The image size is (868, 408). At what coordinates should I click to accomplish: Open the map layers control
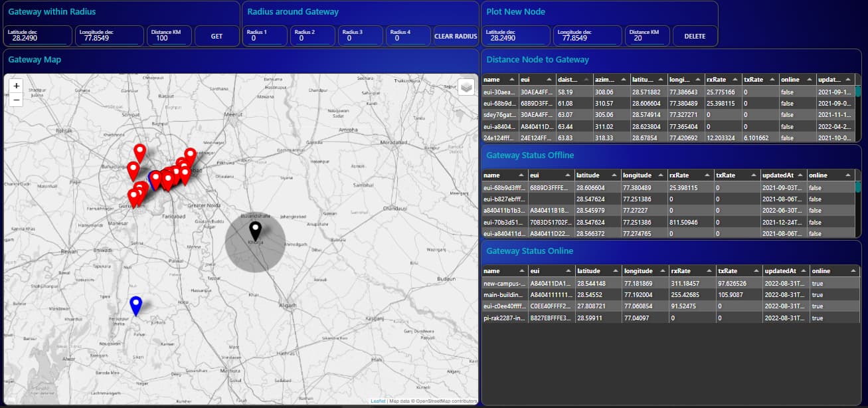click(466, 87)
